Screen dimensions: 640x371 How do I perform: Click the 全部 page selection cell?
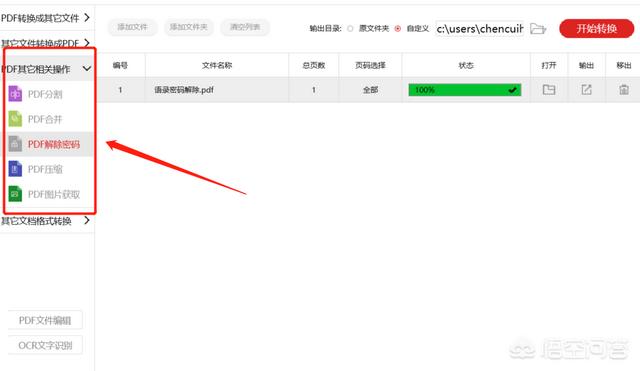(370, 90)
